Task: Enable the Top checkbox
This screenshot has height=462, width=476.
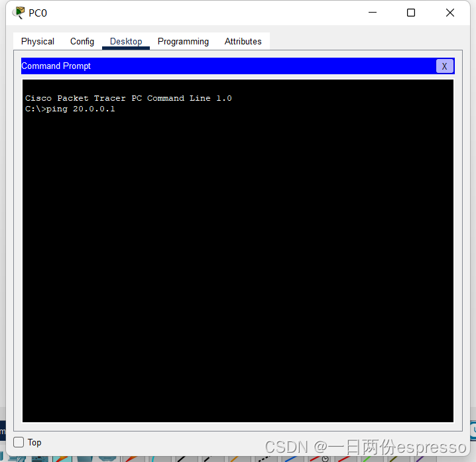Action: pyautogui.click(x=19, y=442)
